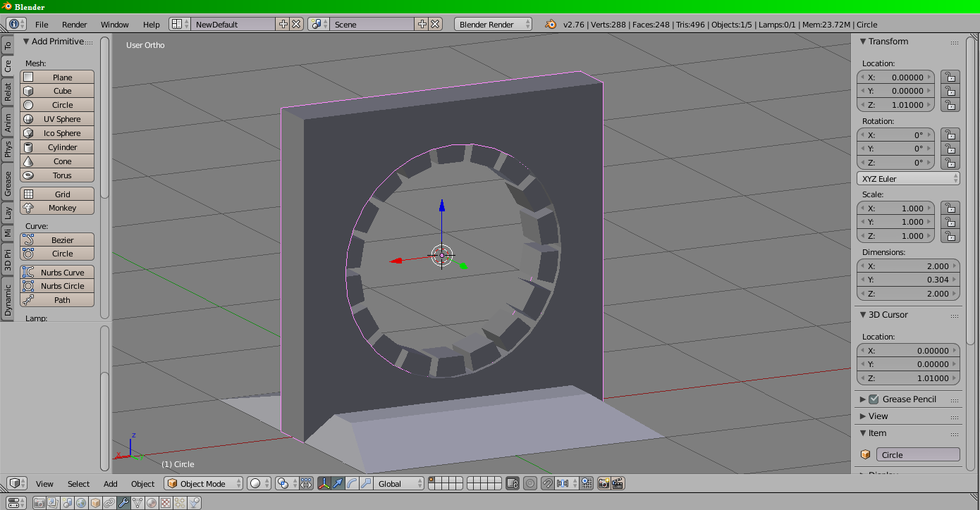This screenshot has width=980, height=510.
Task: Switch to the Grease tool shelf tab
Action: pyautogui.click(x=8, y=182)
